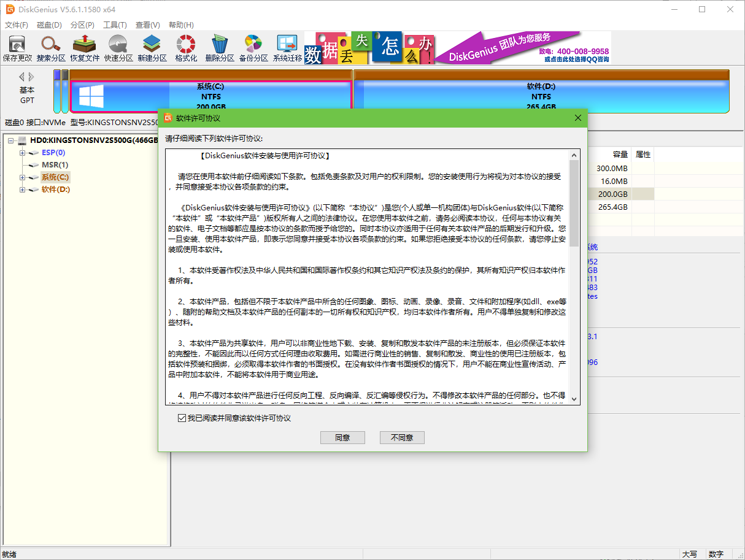Click the license text scrollbar down arrow
This screenshot has height=560, width=745.
coord(574,399)
